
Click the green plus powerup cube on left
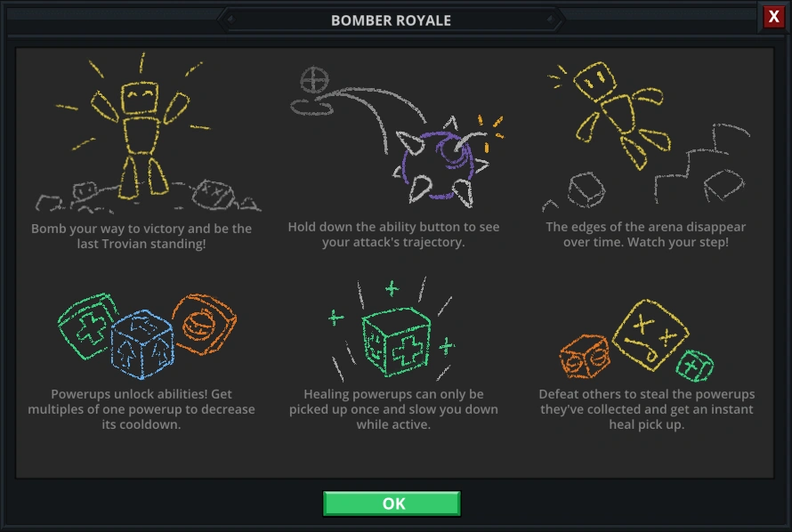(86, 325)
